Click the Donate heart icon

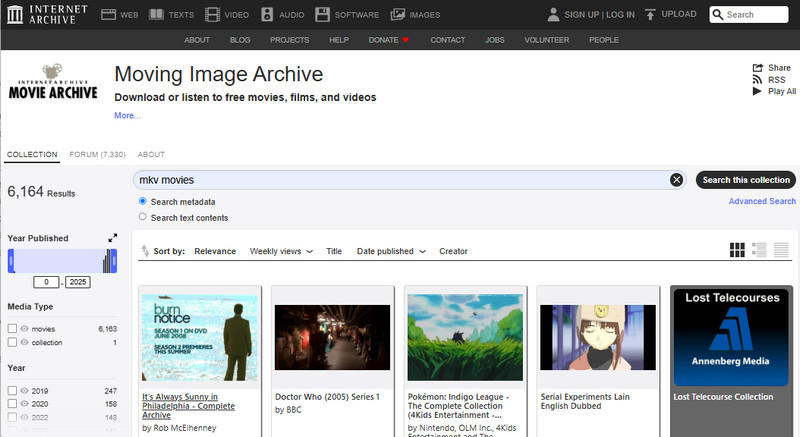click(x=406, y=40)
